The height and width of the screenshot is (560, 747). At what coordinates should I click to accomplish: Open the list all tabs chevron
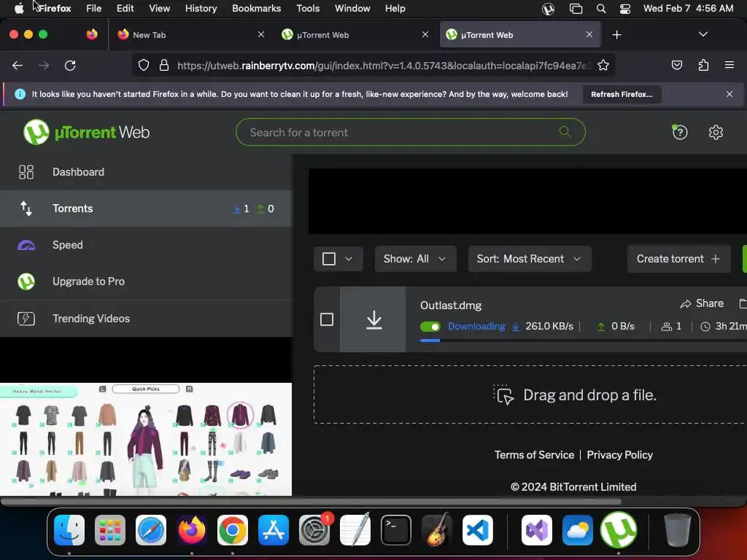[x=703, y=34]
